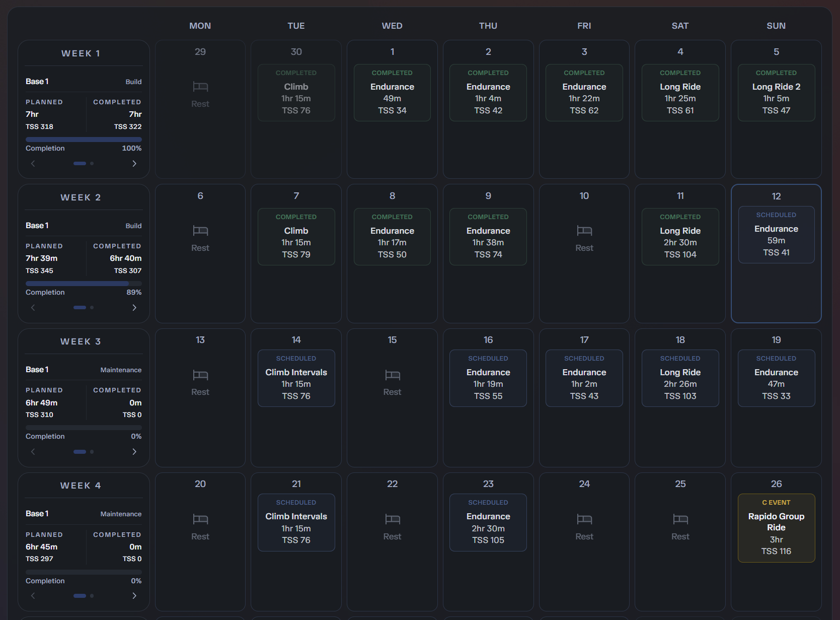Viewport: 840px width, 620px height.
Task: Click the rest bed icon on Friday 24
Action: pyautogui.click(x=584, y=519)
